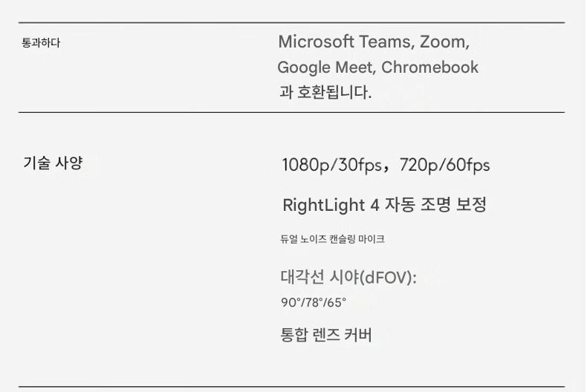Click the "통과하다" label
587x392 pixels.
coord(41,43)
